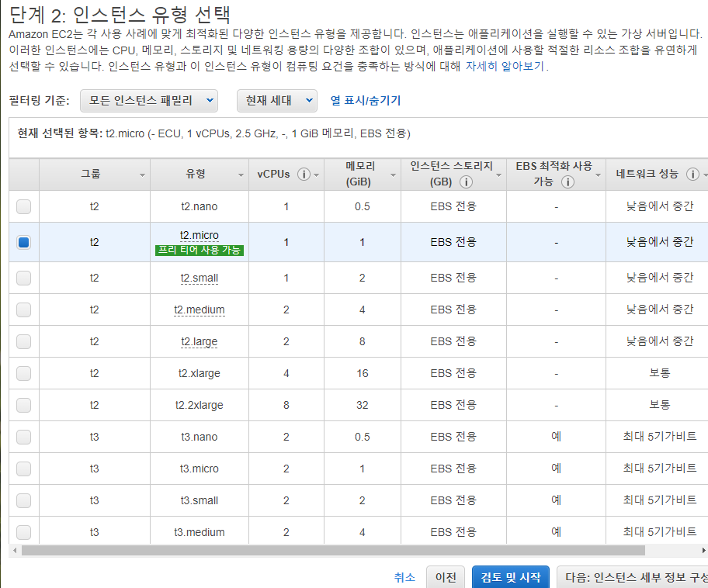Click the 네트워크 성능 column header
Screen dimensions: 708x588
point(658,175)
